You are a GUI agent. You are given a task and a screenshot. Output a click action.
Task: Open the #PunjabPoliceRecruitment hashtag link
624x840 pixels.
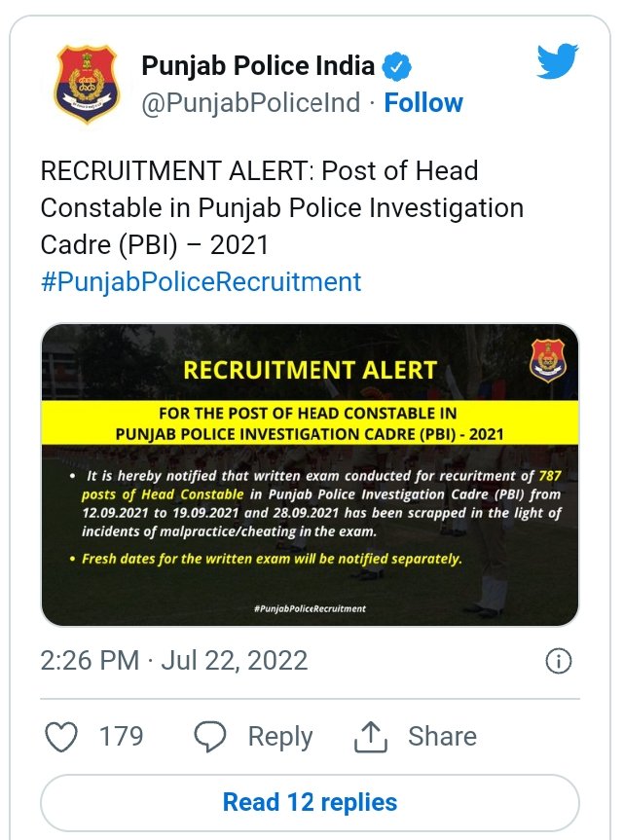[x=201, y=282]
